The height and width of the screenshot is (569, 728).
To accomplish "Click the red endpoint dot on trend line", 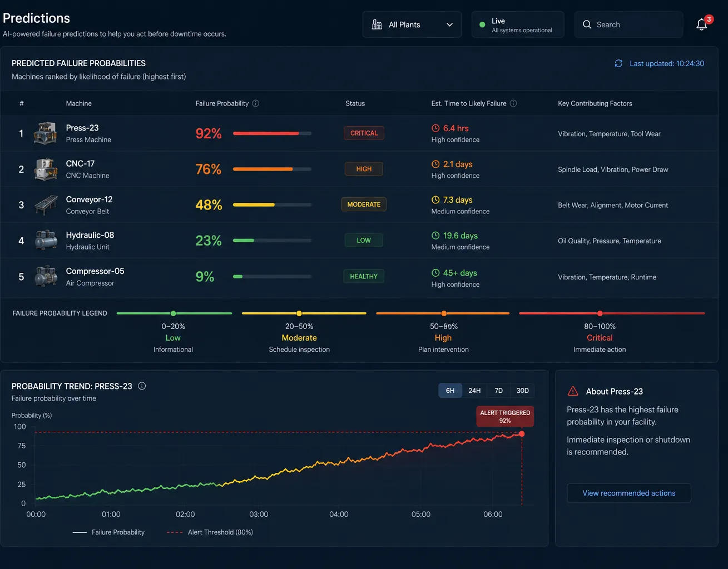I will click(522, 434).
